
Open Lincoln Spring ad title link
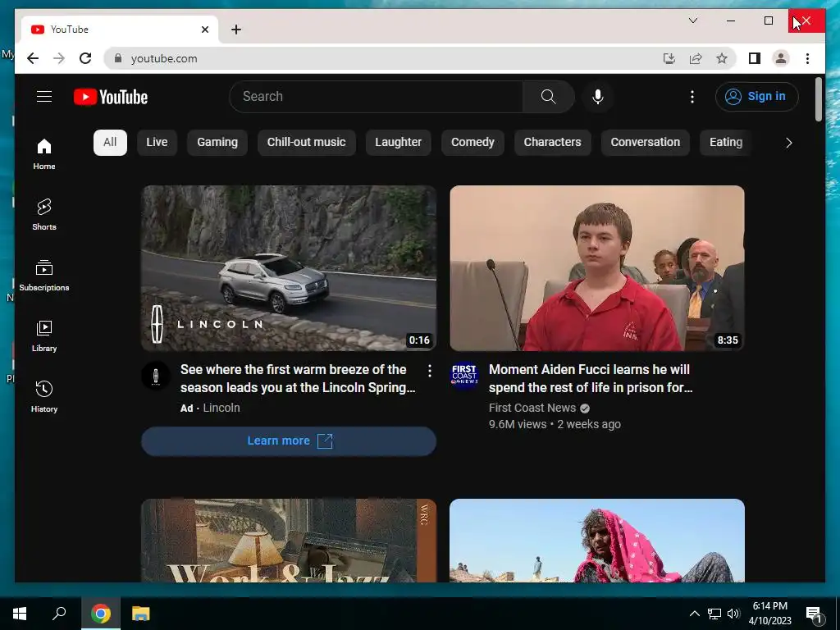(298, 378)
